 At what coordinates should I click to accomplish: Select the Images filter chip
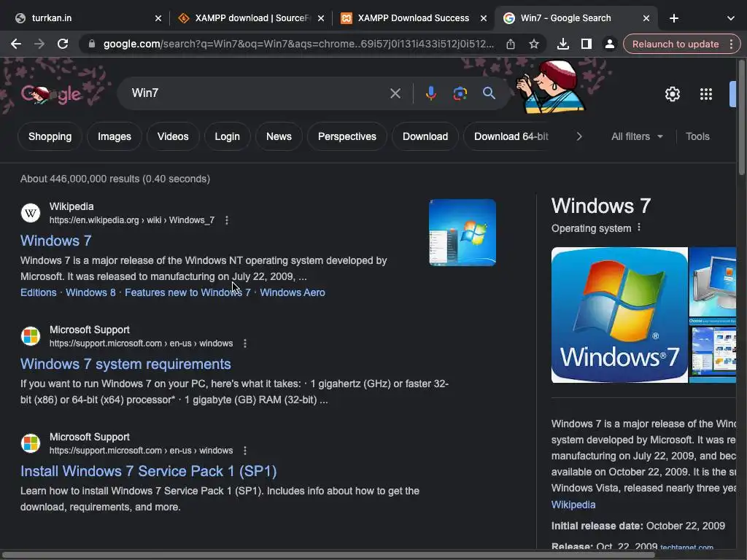tap(115, 136)
